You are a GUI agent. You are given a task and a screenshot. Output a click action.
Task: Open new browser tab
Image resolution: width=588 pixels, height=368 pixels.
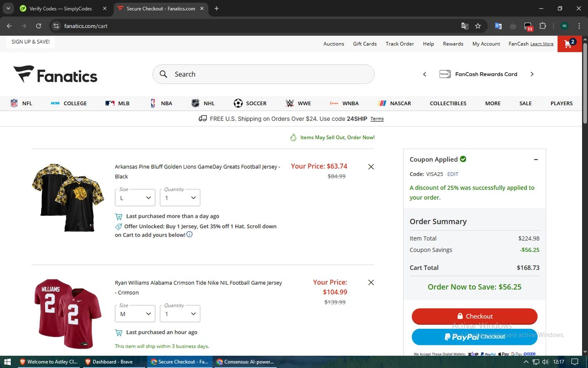click(216, 8)
